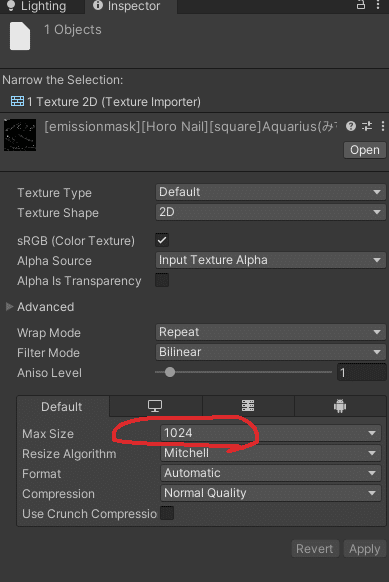Switch to the dedicated server platform tab
This screenshot has height=582, width=389.
point(248,406)
